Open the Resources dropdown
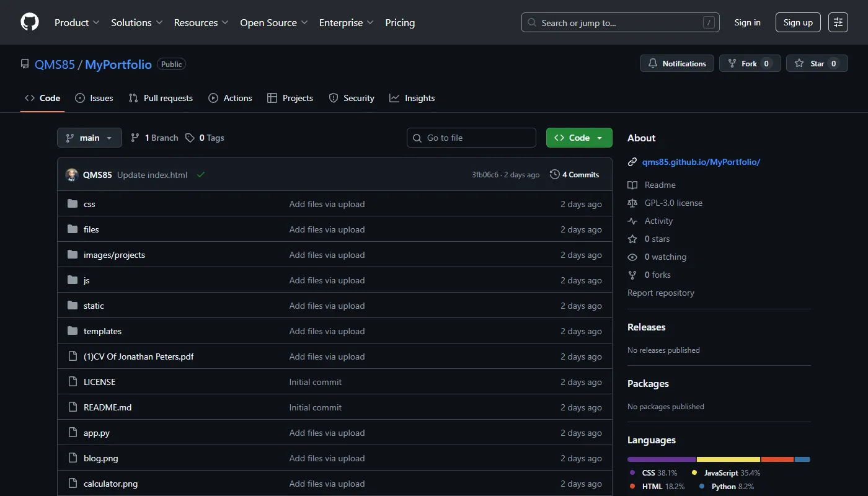This screenshot has width=868, height=496. coord(201,22)
